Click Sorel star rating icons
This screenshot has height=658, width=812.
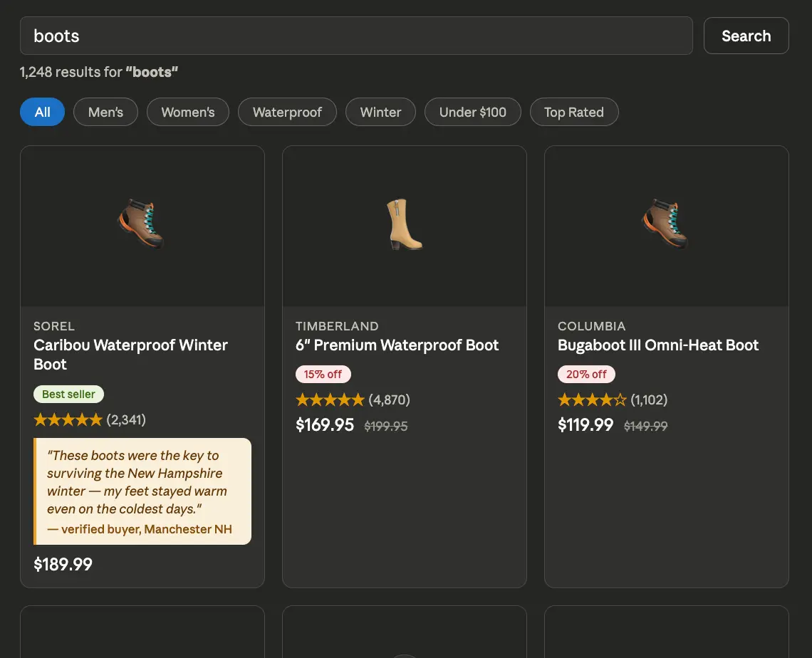pos(68,420)
